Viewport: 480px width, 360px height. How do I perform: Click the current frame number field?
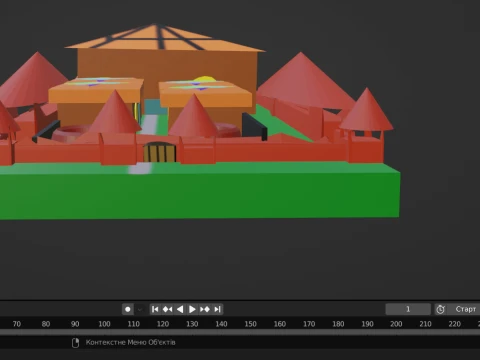(x=408, y=309)
